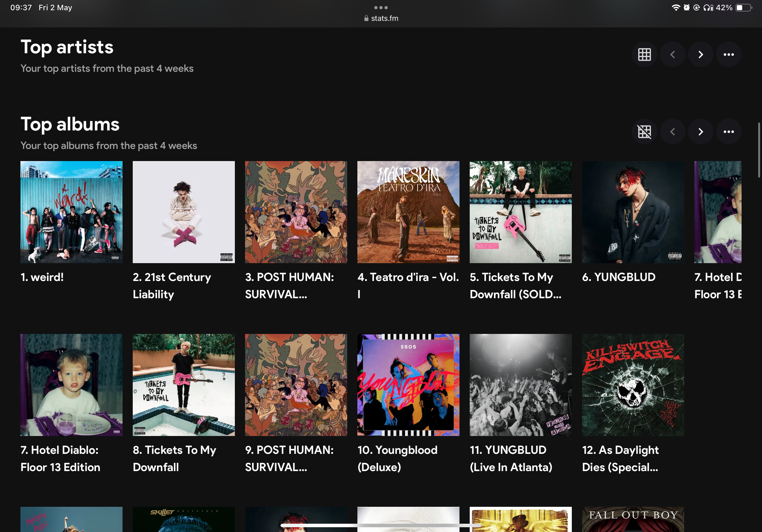Click '2. 21st Century Liability' title

point(172,285)
